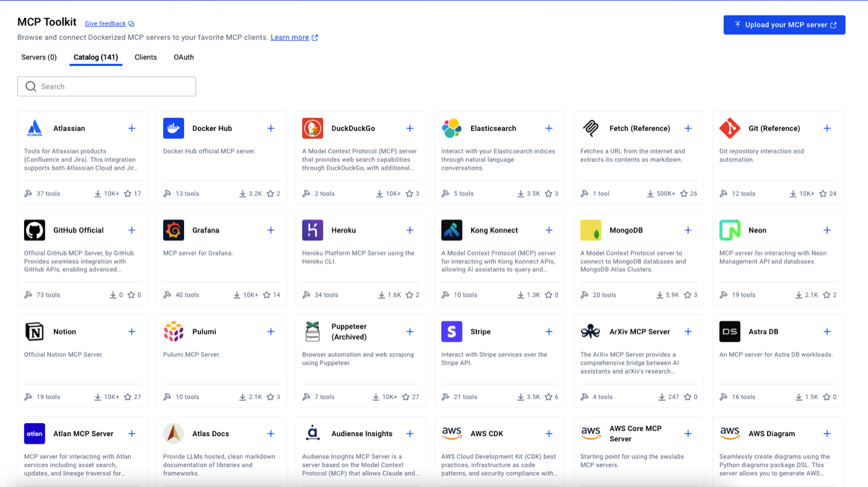Screen dimensions: 868x487
Task: Click plus icon on MongoDB card
Action: click(x=688, y=230)
